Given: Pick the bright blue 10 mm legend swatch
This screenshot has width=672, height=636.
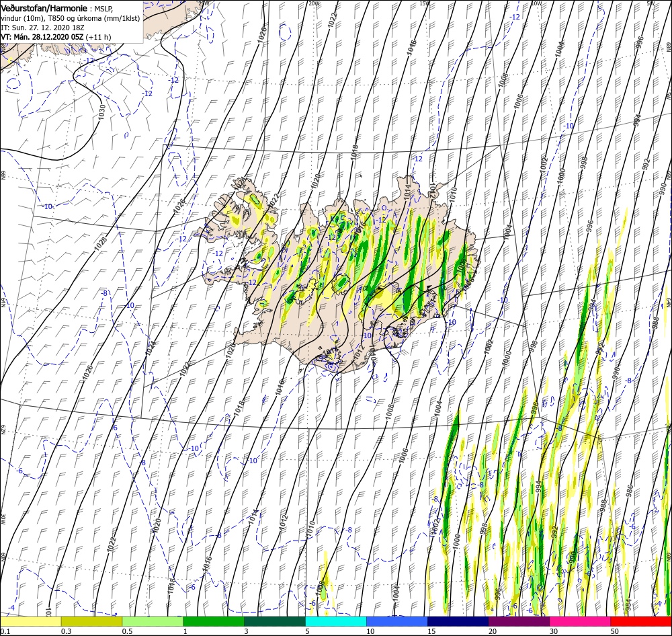Looking at the screenshot, I should tap(397, 621).
